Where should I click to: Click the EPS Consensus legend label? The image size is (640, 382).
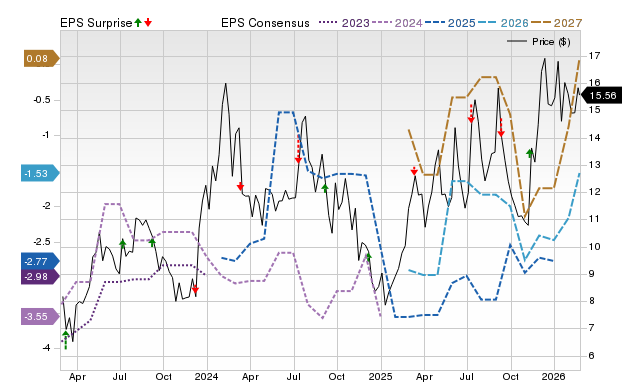[265, 23]
